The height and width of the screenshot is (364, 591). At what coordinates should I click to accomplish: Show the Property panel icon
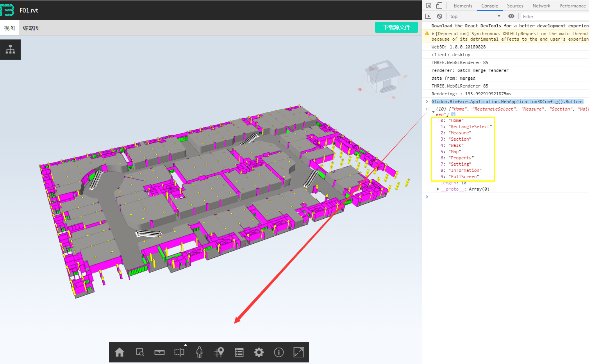[x=239, y=352]
